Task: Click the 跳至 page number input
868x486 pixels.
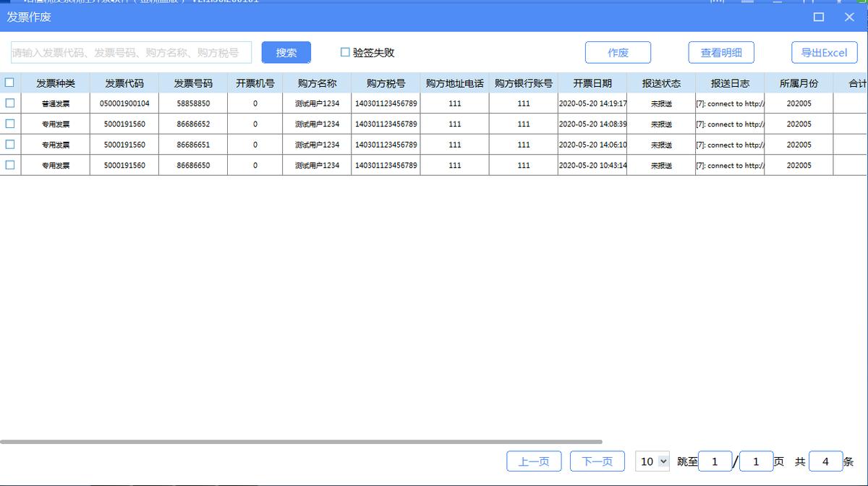Action: tap(715, 461)
